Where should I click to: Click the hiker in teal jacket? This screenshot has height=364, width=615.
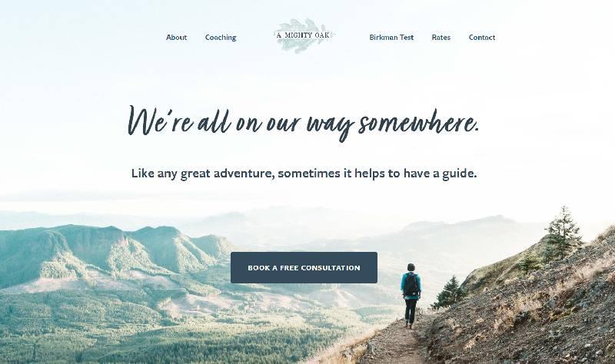click(411, 295)
